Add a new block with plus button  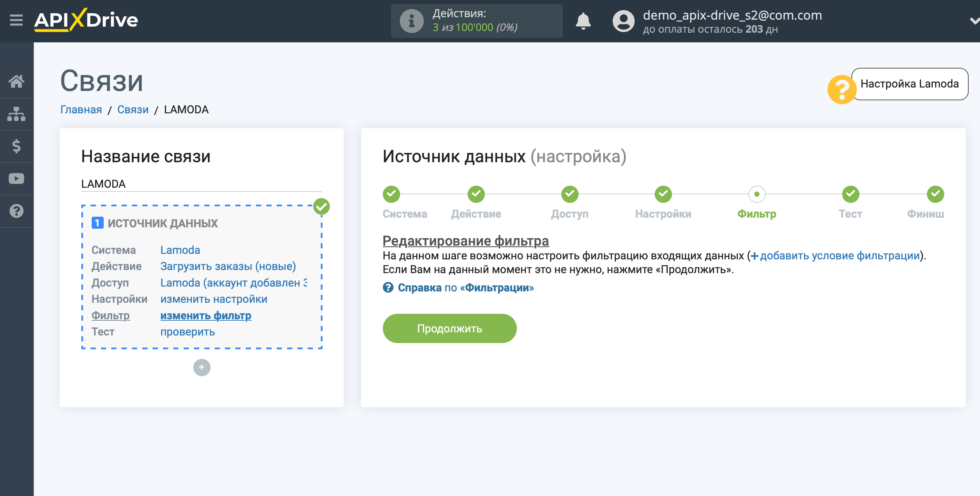(x=202, y=368)
